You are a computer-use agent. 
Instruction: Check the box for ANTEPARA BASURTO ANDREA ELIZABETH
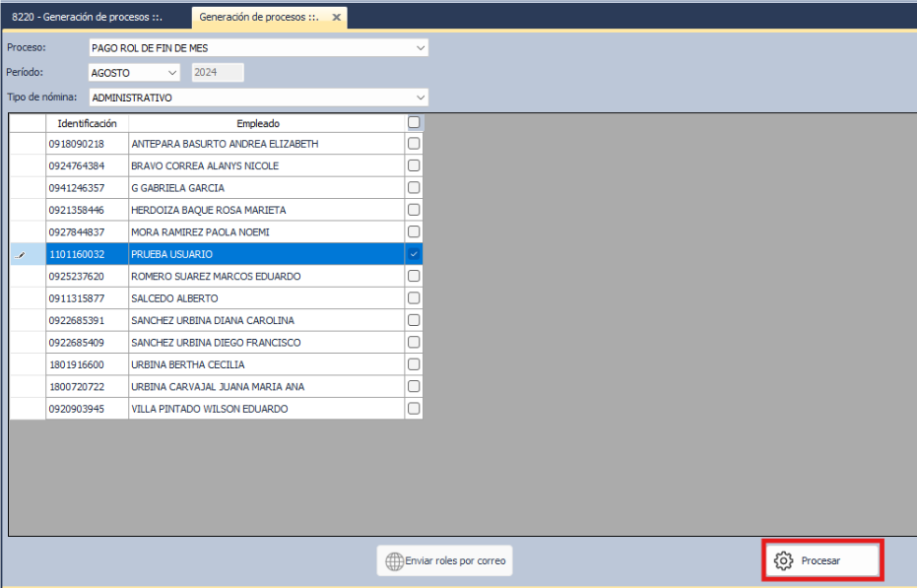tap(414, 144)
